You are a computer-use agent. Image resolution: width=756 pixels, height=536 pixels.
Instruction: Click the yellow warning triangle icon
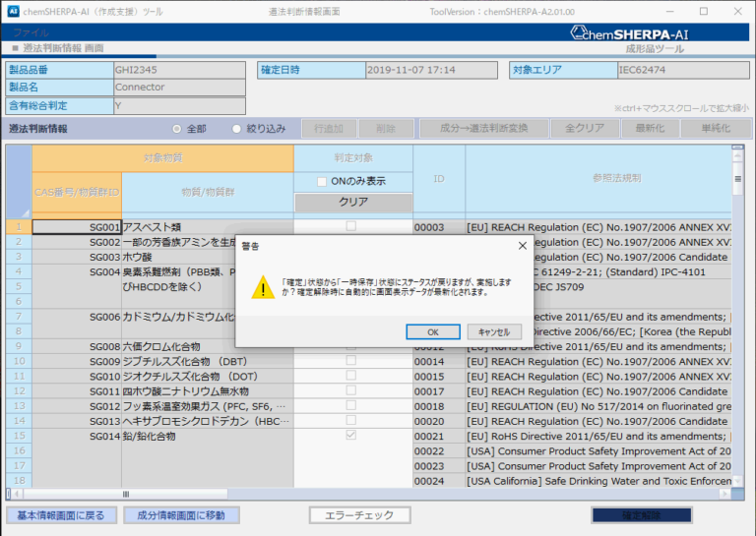(x=263, y=287)
